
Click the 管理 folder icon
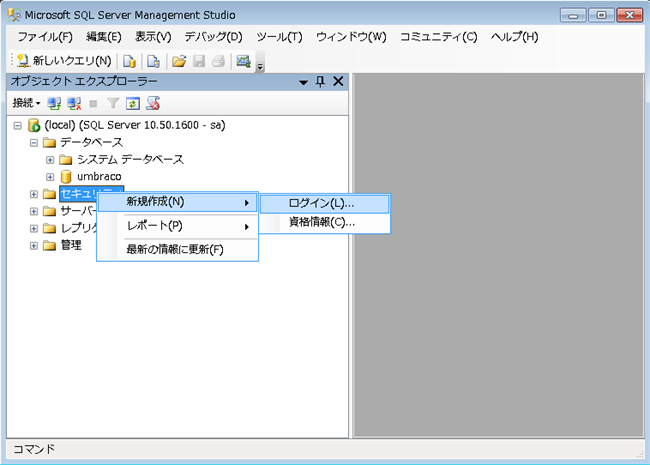[x=49, y=246]
